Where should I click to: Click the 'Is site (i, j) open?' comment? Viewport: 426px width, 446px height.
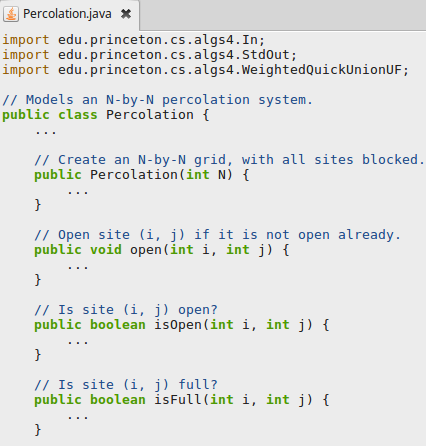pyautogui.click(x=126, y=310)
